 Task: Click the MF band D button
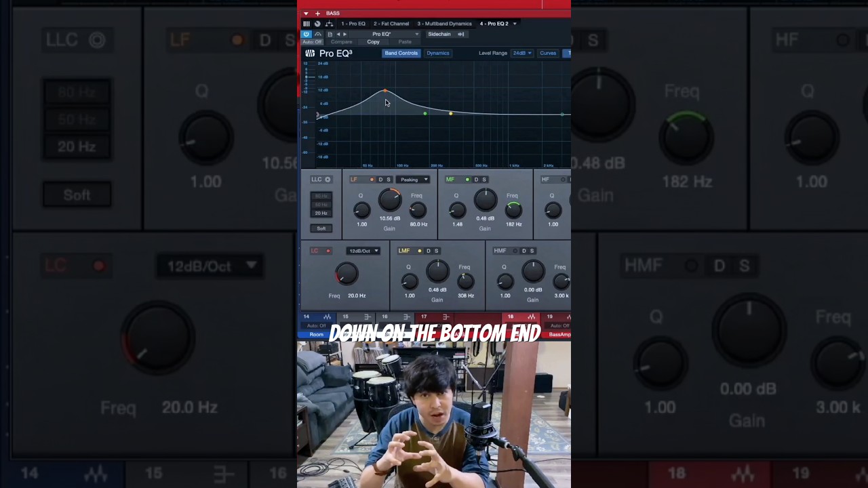pyautogui.click(x=476, y=180)
